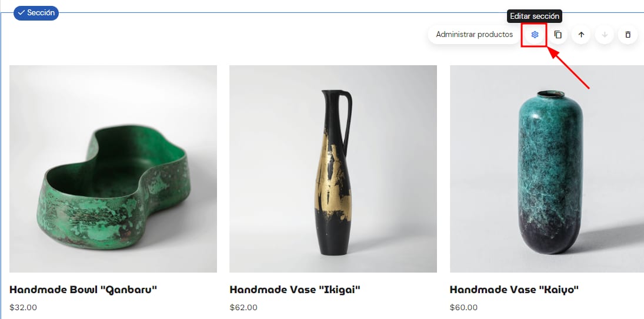Click the $60.00 price
This screenshot has height=319, width=644.
pos(463,307)
